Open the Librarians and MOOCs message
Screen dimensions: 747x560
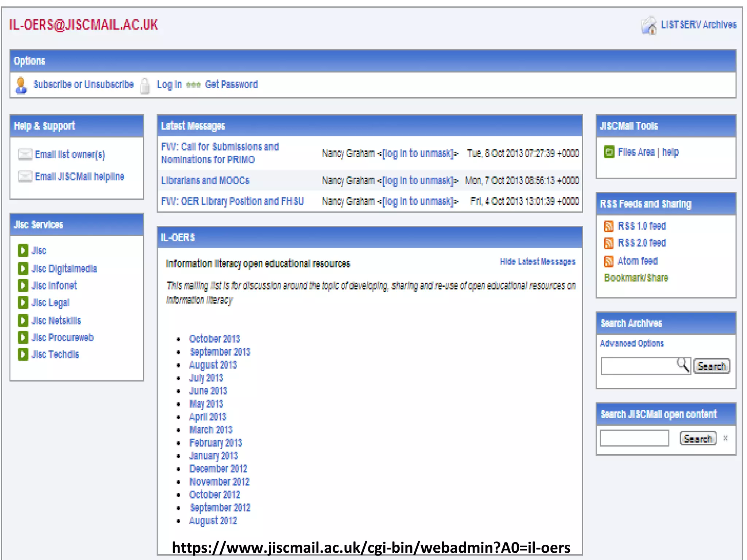click(x=205, y=180)
